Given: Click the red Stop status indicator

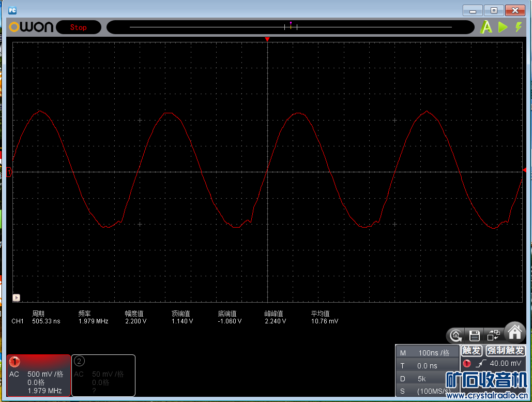Looking at the screenshot, I should 79,27.
